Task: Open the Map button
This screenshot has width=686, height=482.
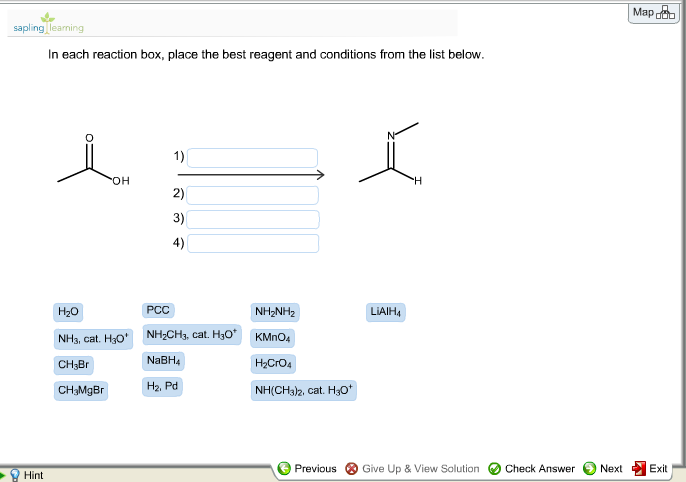Action: 654,13
